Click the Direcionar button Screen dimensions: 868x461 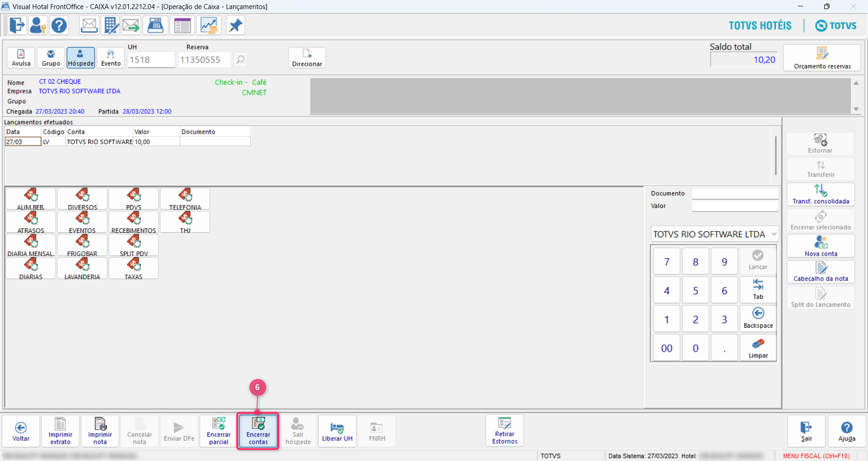click(x=307, y=58)
